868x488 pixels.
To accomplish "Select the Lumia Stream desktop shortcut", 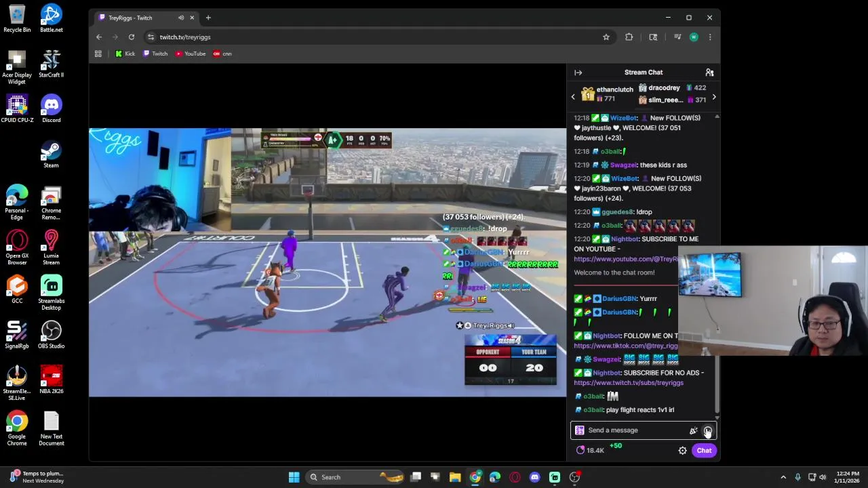I will pyautogui.click(x=51, y=247).
